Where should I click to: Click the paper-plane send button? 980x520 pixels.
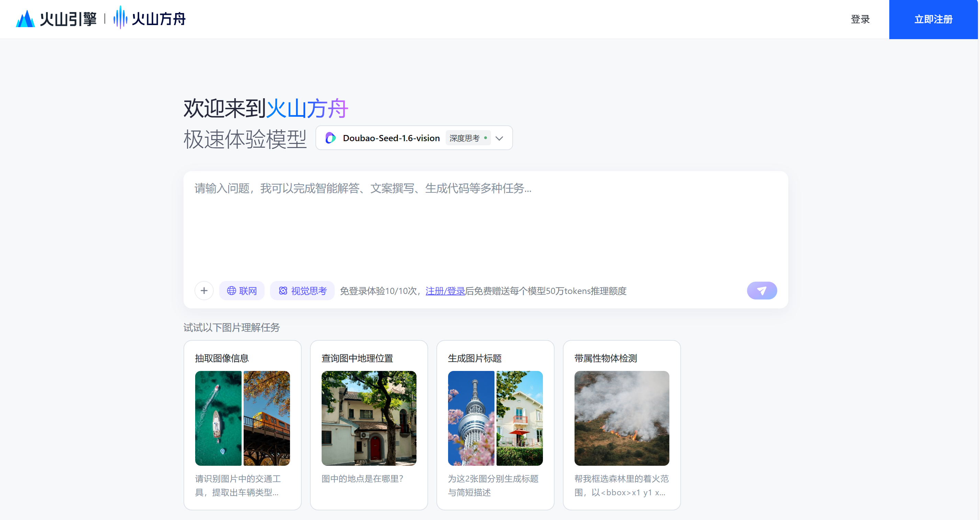click(x=761, y=291)
